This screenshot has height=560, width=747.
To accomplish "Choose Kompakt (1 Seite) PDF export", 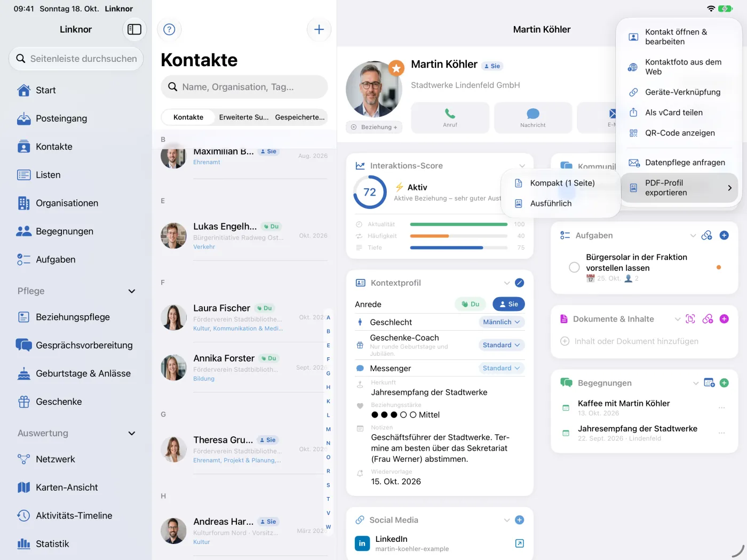I will [560, 183].
